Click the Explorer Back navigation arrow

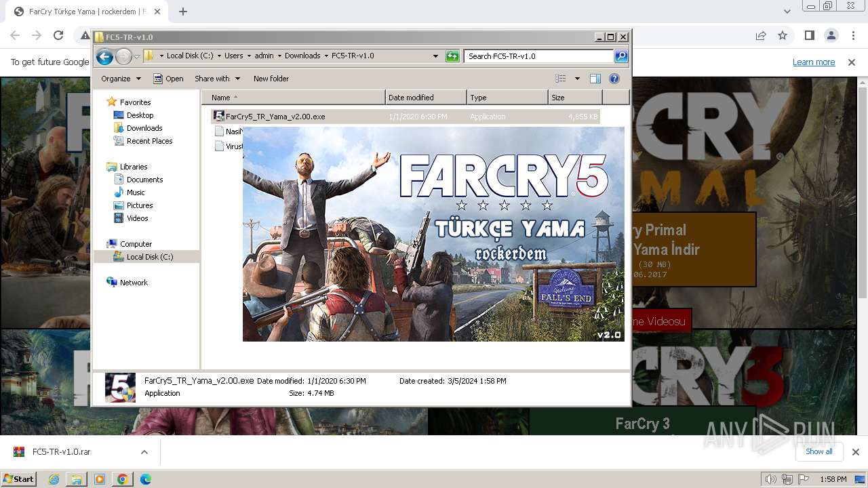[x=104, y=56]
